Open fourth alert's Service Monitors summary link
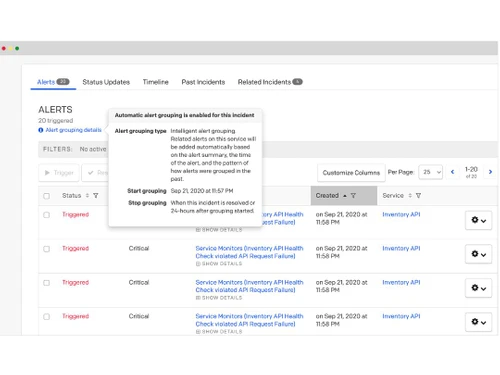The image size is (500, 375). tap(249, 320)
